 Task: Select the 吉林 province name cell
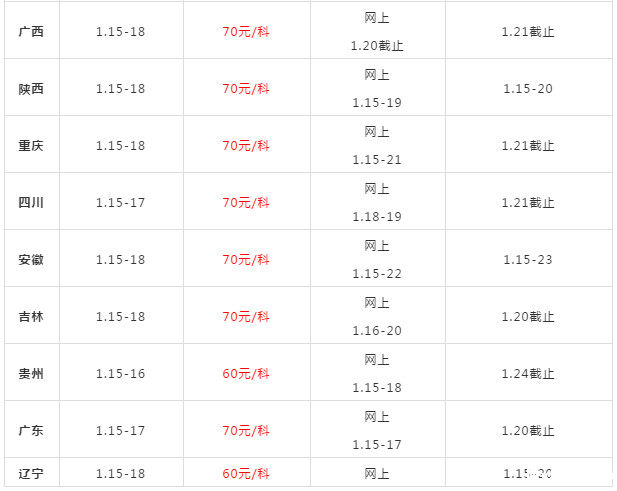point(31,316)
